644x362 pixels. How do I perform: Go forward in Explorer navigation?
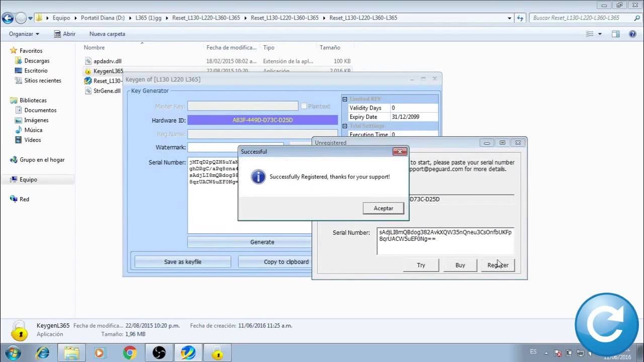coord(21,18)
